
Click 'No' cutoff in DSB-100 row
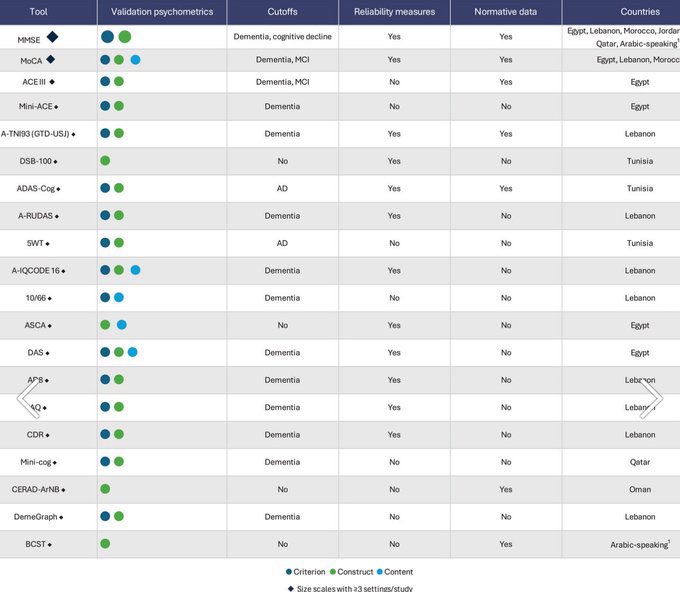283,161
